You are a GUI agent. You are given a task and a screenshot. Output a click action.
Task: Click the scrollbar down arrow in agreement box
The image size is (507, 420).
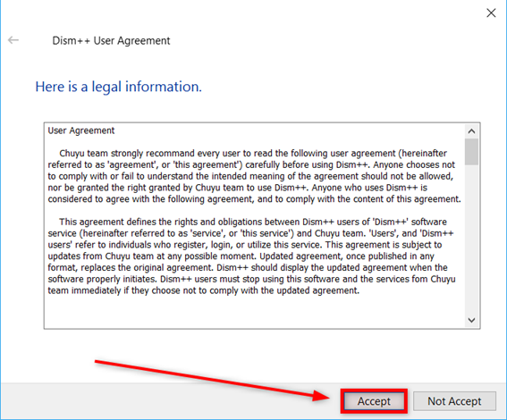pos(471,320)
